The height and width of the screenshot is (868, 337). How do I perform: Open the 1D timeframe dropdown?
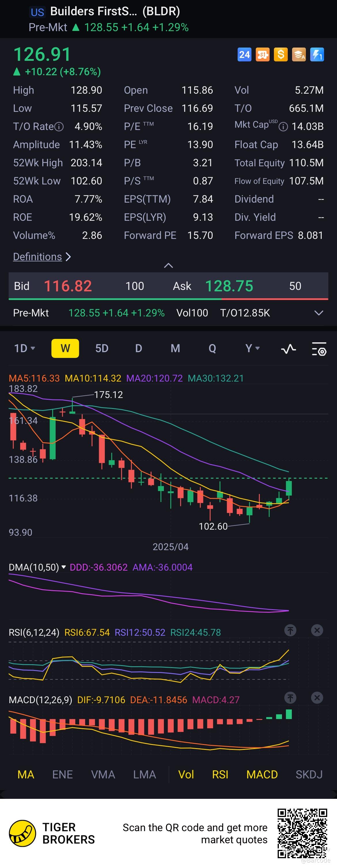[x=24, y=348]
